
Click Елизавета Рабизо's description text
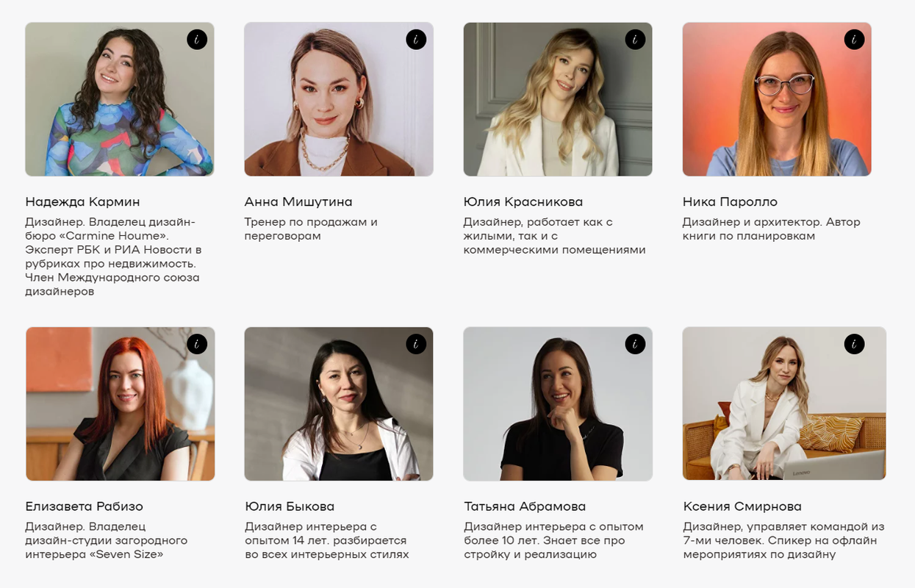point(106,540)
